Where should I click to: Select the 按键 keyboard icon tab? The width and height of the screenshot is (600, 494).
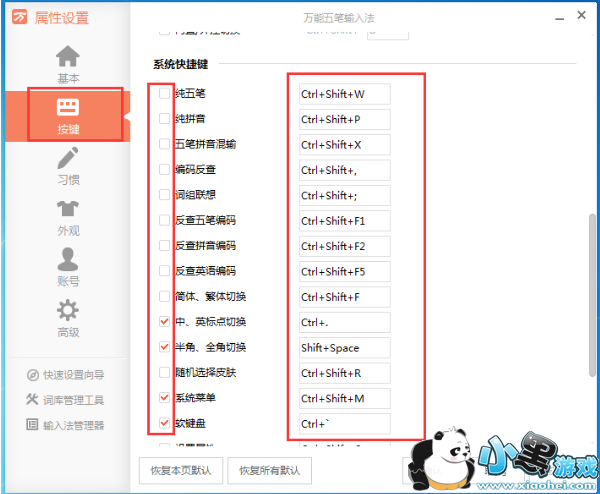tap(68, 116)
